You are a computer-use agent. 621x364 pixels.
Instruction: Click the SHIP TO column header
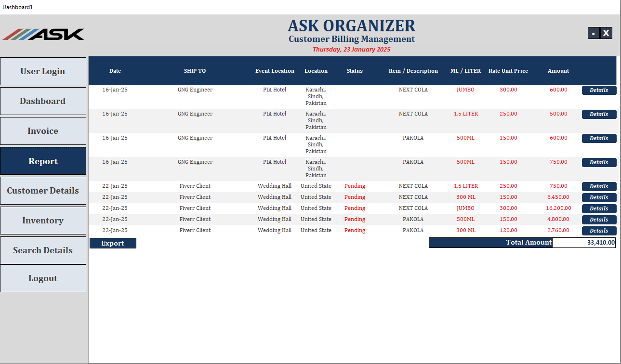(x=195, y=71)
